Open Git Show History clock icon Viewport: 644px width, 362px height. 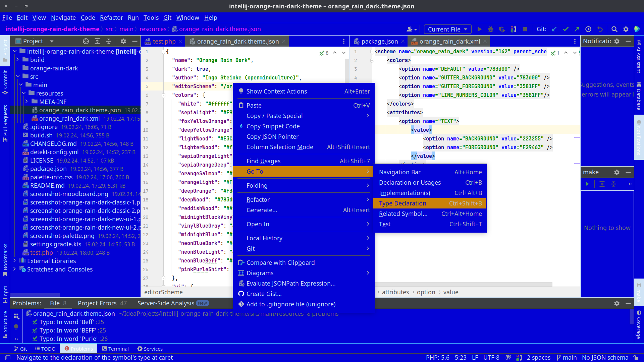(588, 29)
